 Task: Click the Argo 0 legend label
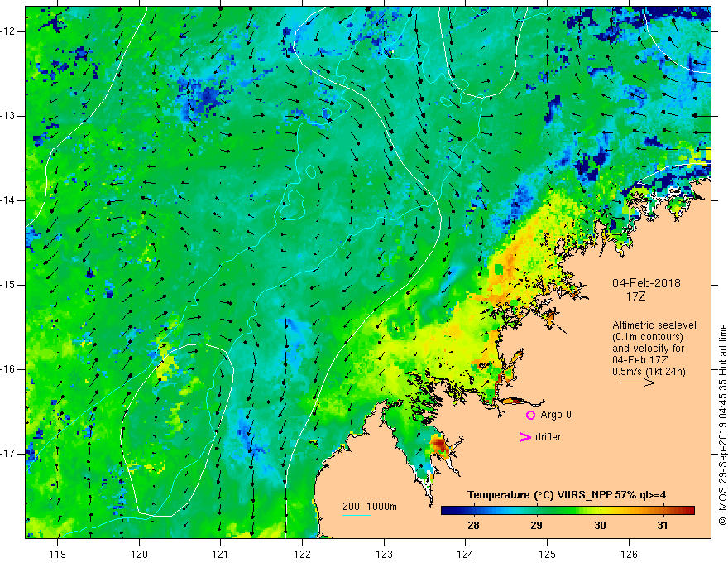click(x=556, y=415)
